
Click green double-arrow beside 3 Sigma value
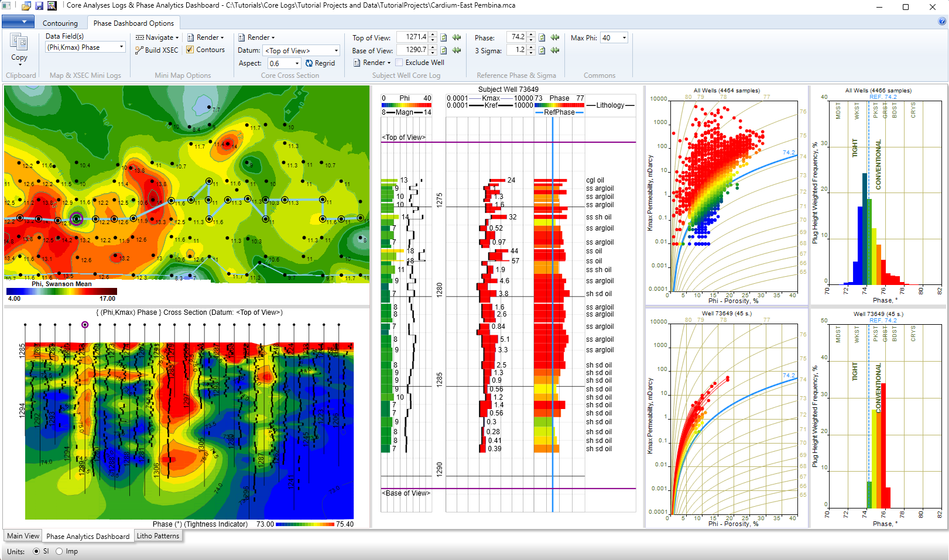(x=555, y=50)
